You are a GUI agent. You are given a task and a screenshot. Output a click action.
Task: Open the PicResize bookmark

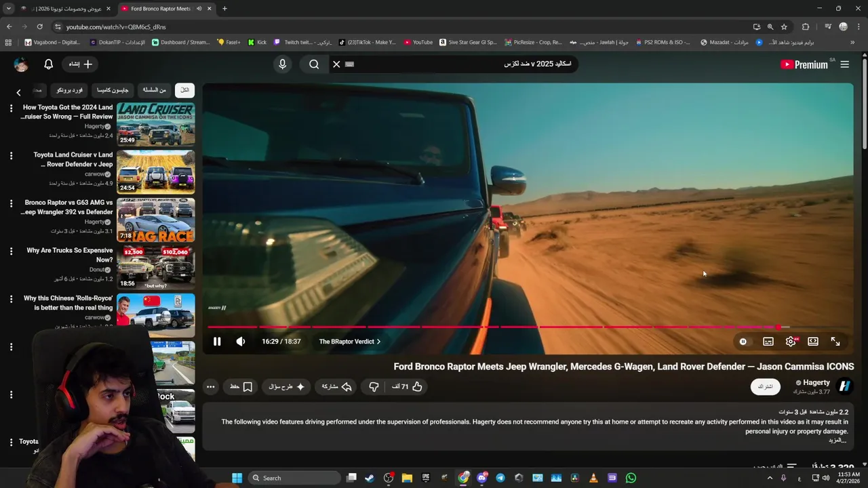(x=533, y=42)
